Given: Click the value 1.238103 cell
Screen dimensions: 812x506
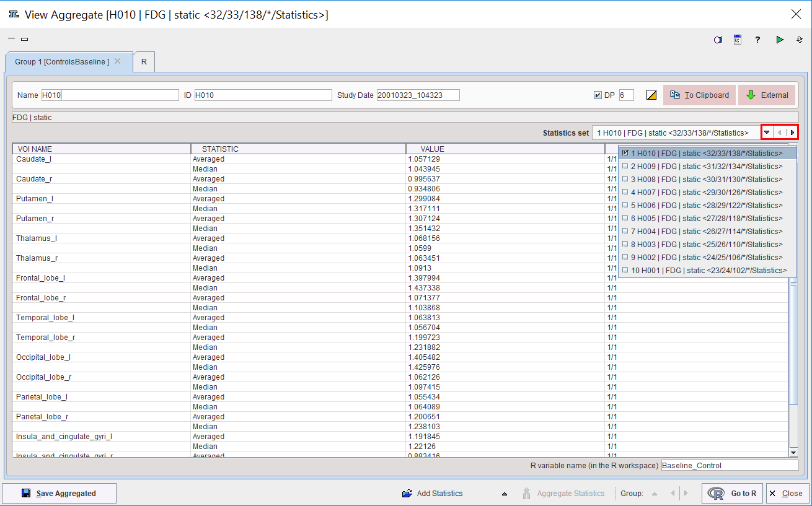Looking at the screenshot, I should pos(505,427).
